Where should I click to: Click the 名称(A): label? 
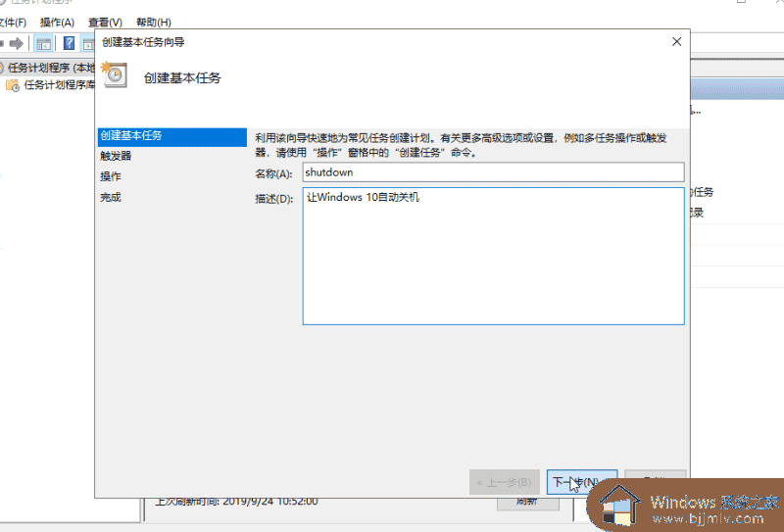(273, 174)
